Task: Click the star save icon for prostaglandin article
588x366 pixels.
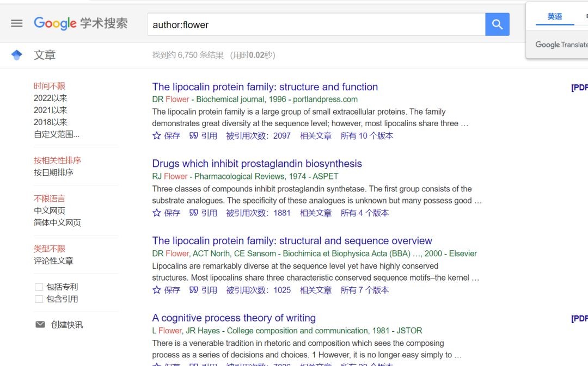Action: tap(157, 213)
